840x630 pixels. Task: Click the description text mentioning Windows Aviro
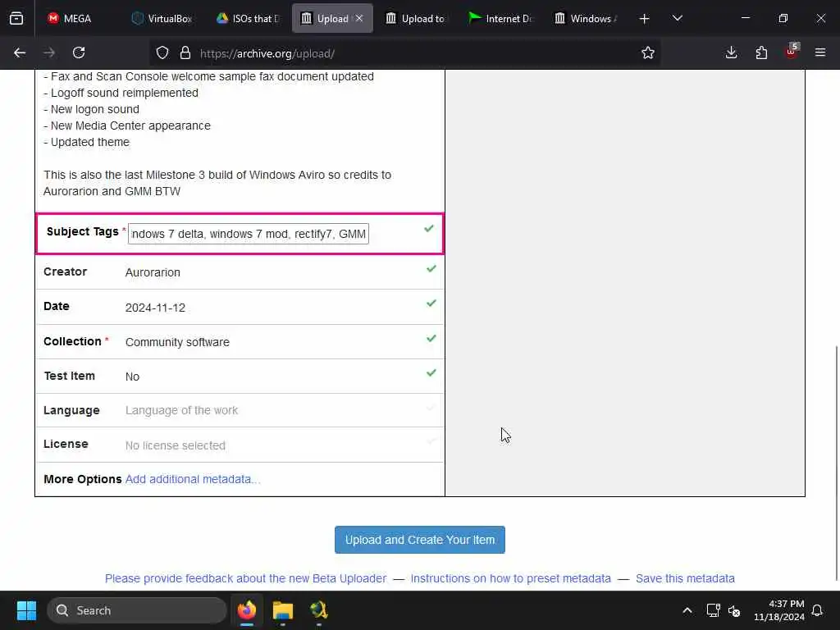[x=217, y=183]
